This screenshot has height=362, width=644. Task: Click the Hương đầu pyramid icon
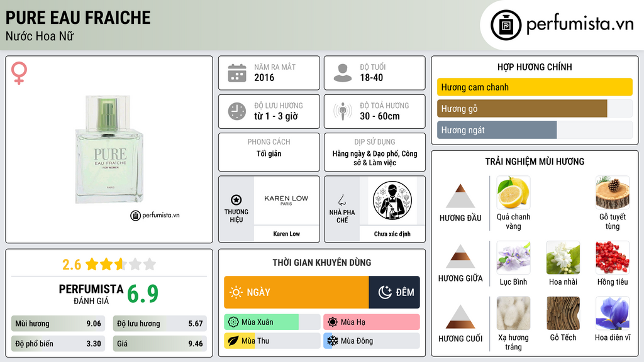click(x=460, y=196)
